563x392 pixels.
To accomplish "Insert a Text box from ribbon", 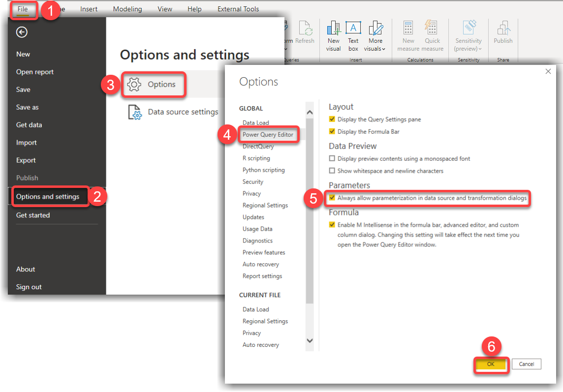I will pos(353,36).
